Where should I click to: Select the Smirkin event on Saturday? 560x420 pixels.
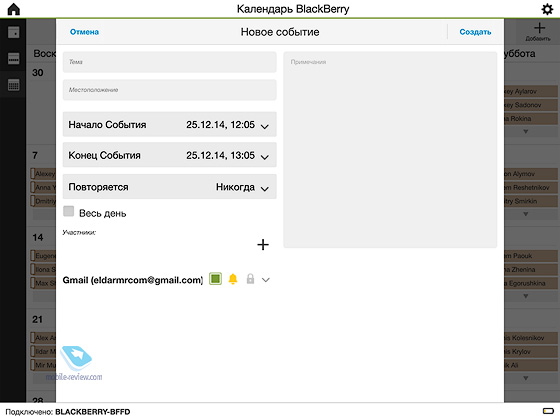[x=531, y=201]
